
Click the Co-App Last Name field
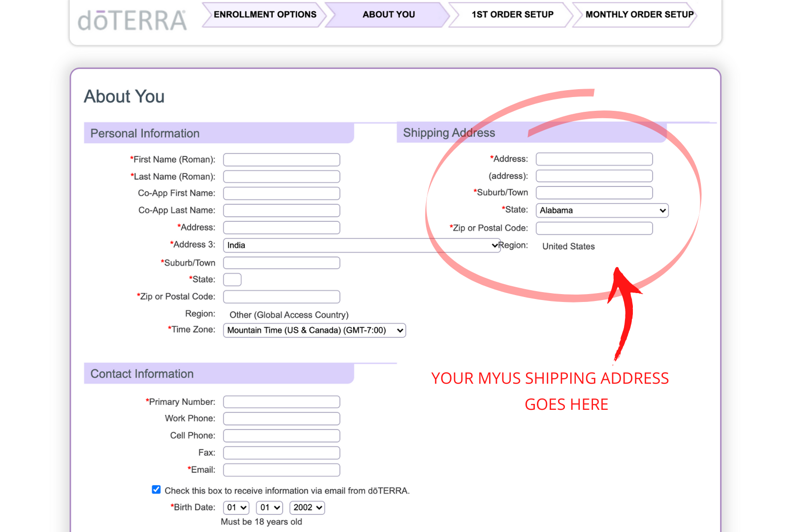[282, 210]
